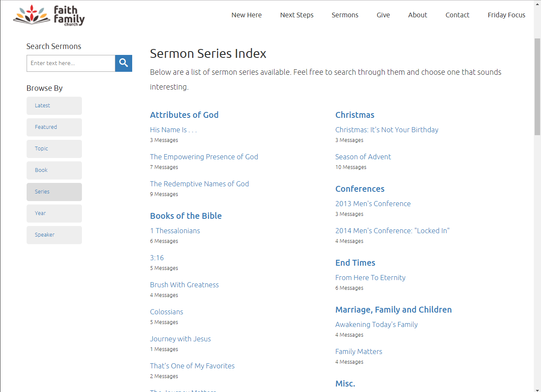This screenshot has width=541, height=392.
Task: Open 2014 Men's Conference 'Locked In'
Action: click(x=392, y=231)
